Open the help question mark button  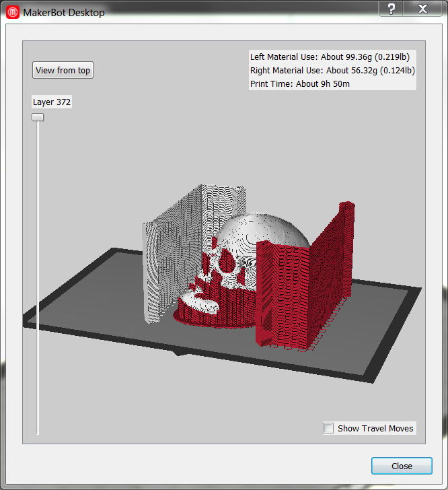click(x=391, y=9)
